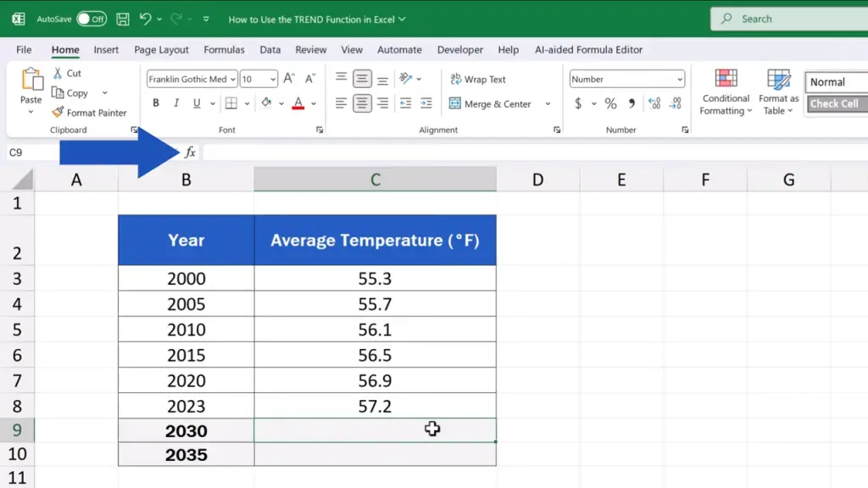Viewport: 868px width, 488px height.
Task: Open Conditional Formatting menu
Action: point(726,93)
